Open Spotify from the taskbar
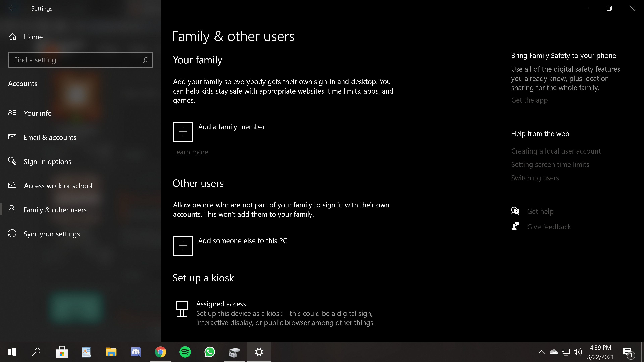The image size is (644, 362). pos(185,352)
